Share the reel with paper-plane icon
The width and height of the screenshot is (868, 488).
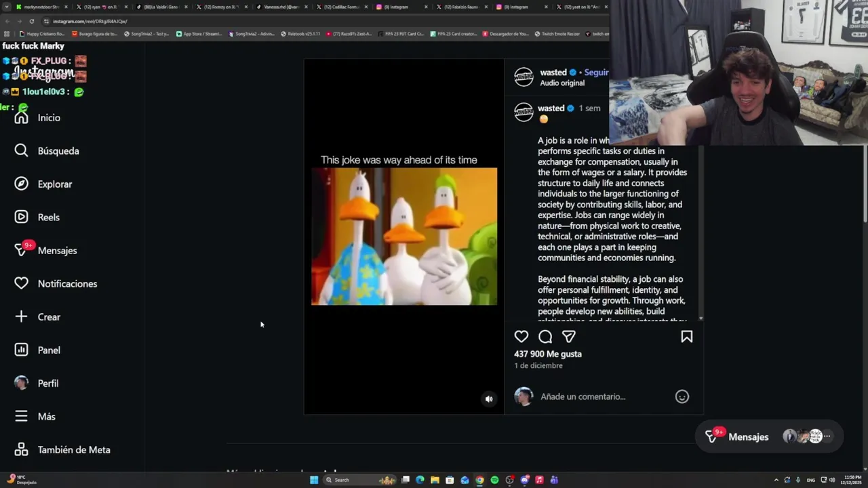(569, 336)
